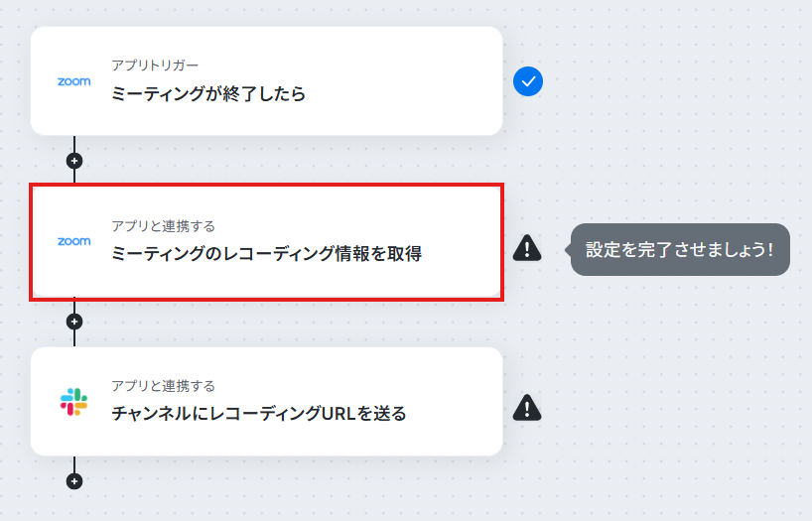This screenshot has height=521, width=812.
Task: Add a step between the recording and Slack cards
Action: 74,322
